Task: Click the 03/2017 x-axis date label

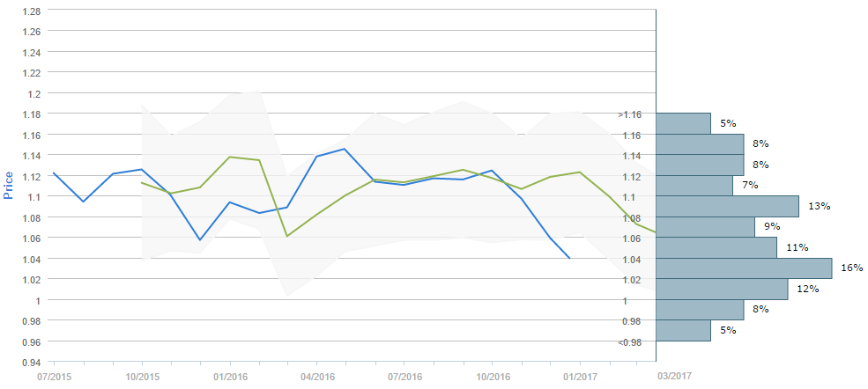Action: pos(675,376)
